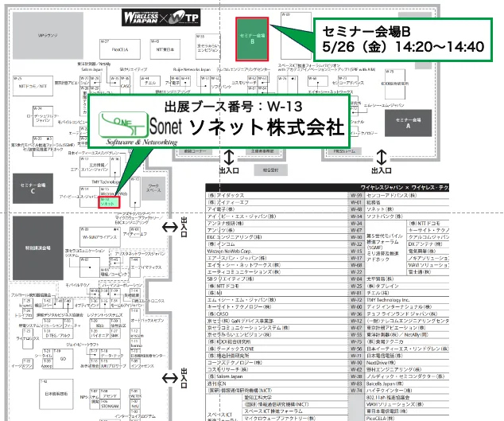
Task: Select the NTT東日本 booth on the map
Action: point(165,49)
